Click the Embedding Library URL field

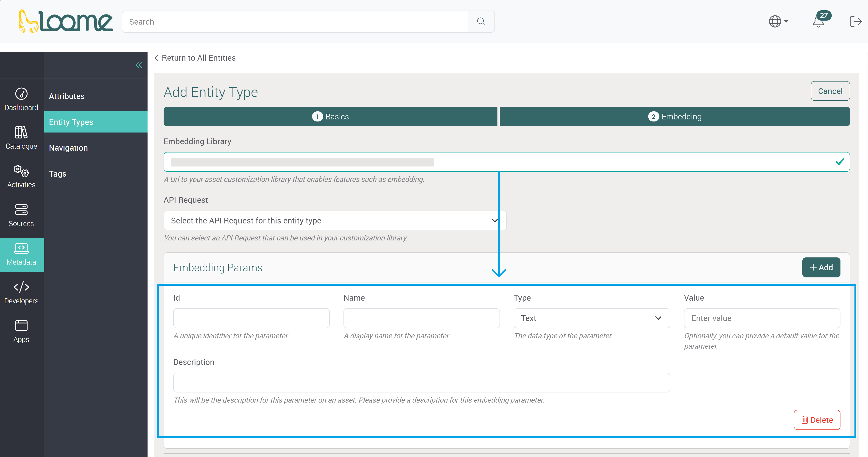506,162
